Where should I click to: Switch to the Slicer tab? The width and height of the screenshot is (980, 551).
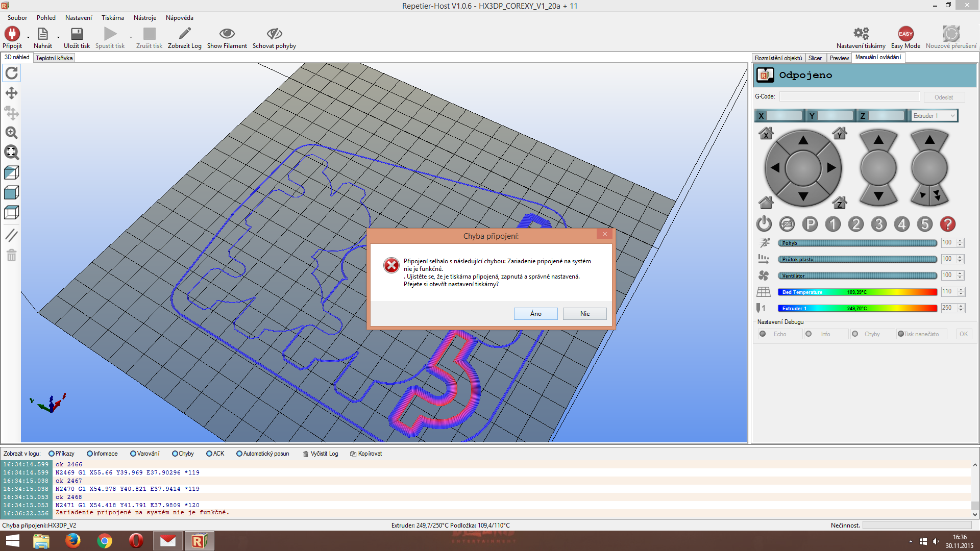(815, 58)
